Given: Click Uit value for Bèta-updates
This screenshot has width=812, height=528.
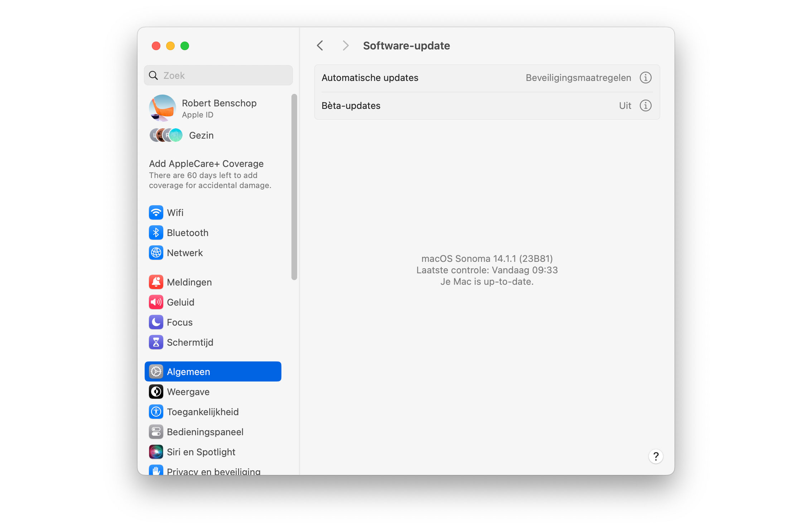Looking at the screenshot, I should click(x=625, y=106).
